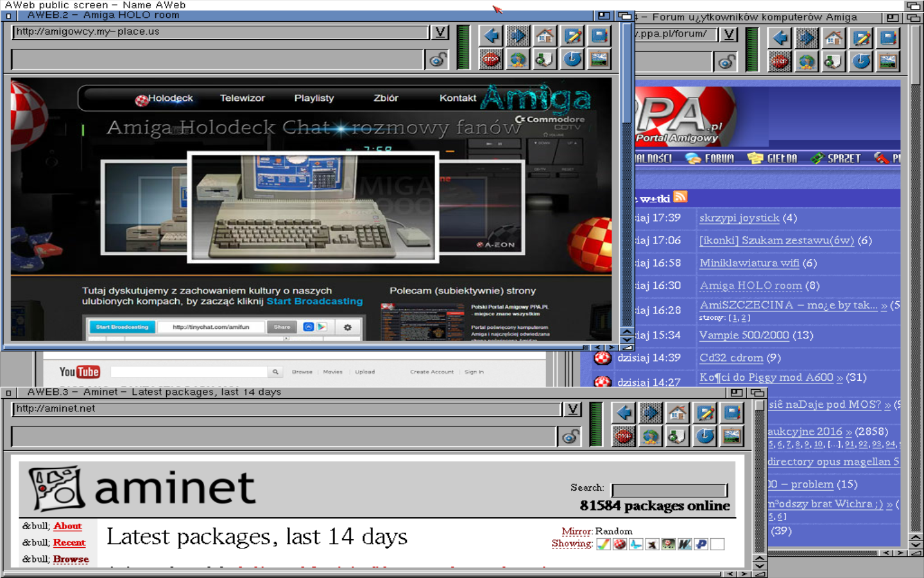
Task: Click forward arrow in AWEB.3 Aminet window
Action: [x=651, y=413]
